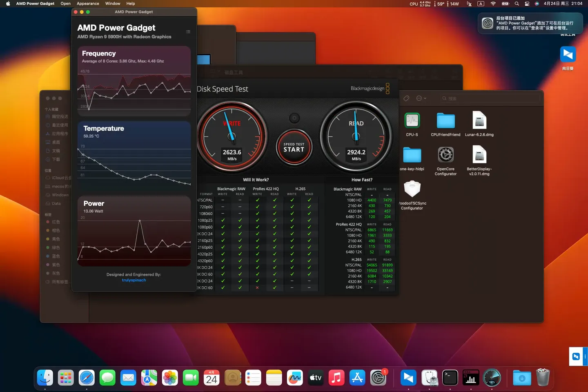Open the Appearance menu in the menu bar

[88, 3]
